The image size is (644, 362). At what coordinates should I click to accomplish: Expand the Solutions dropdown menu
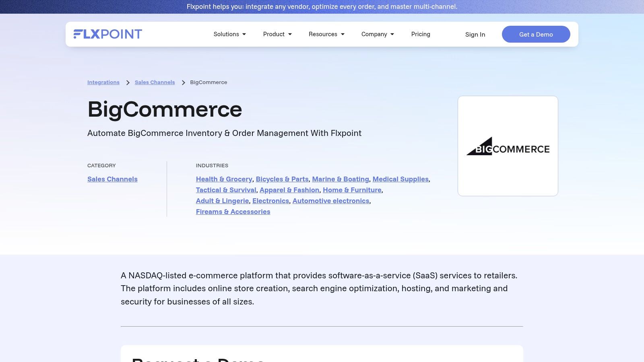pos(229,34)
